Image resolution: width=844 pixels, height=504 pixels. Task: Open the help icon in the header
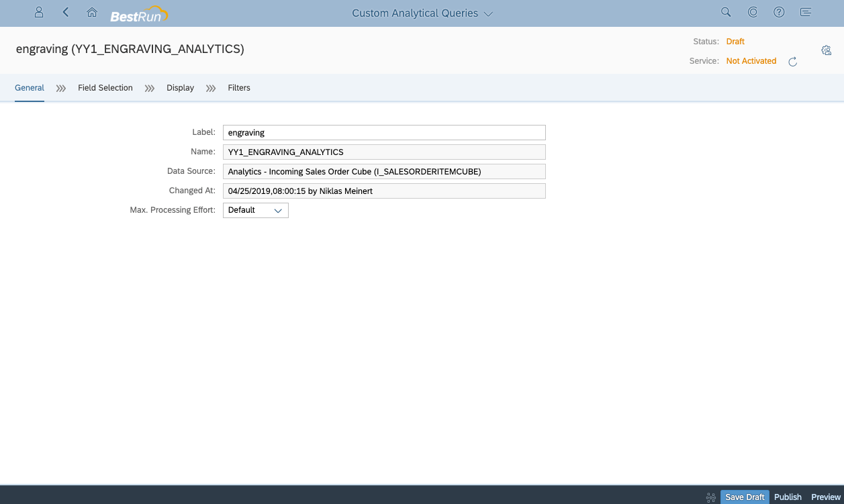[779, 12]
